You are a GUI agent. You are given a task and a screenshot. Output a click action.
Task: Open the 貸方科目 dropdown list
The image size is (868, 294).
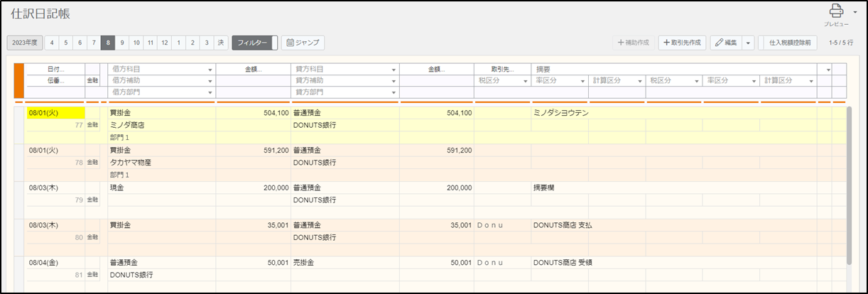(393, 70)
